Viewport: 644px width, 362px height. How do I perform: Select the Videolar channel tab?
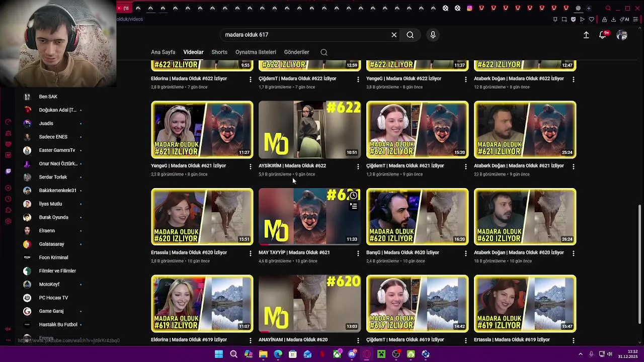coord(193,52)
